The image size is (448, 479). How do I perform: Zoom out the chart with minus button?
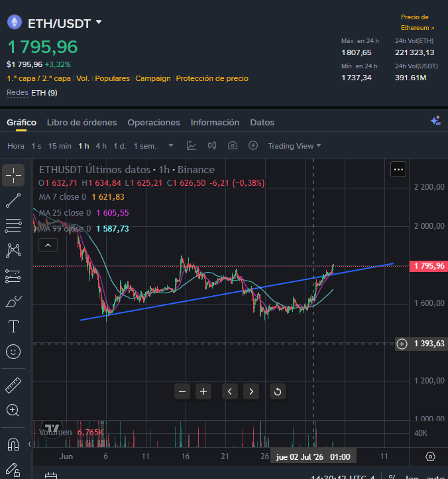point(182,391)
